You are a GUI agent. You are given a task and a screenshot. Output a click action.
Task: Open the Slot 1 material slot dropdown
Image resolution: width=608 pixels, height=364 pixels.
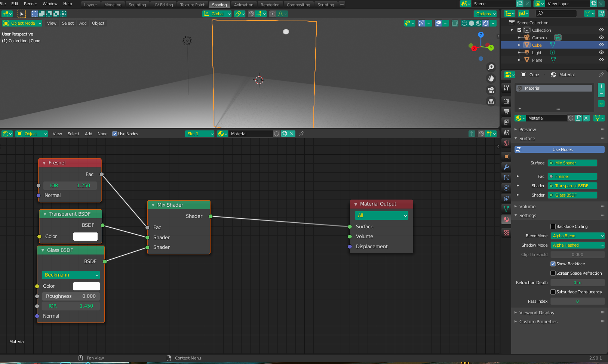click(x=200, y=134)
